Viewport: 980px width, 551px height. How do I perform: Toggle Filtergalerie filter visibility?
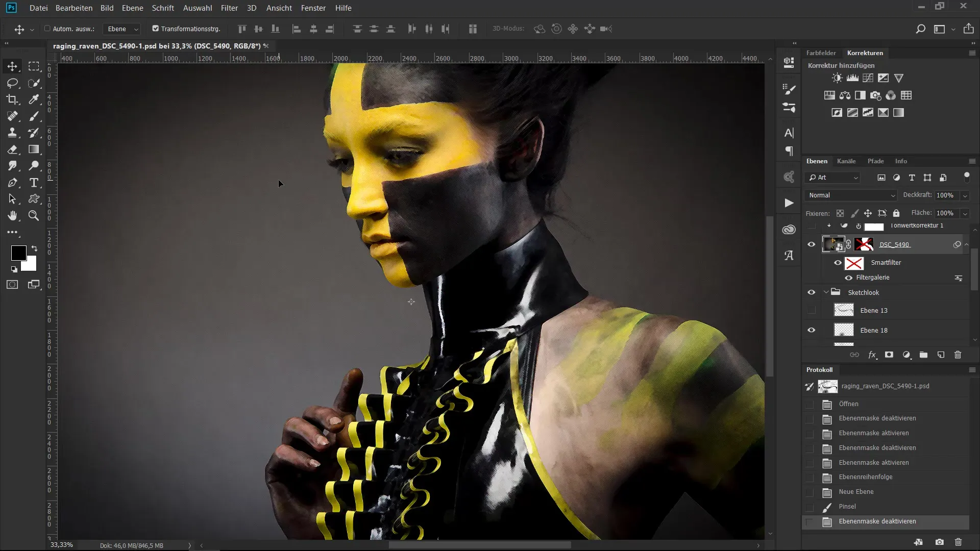(x=848, y=278)
